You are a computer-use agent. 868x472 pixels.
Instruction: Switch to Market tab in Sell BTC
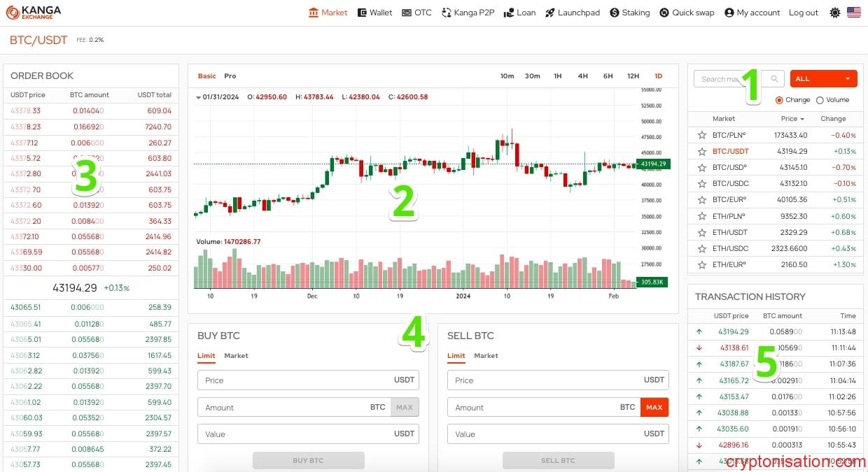coord(486,356)
